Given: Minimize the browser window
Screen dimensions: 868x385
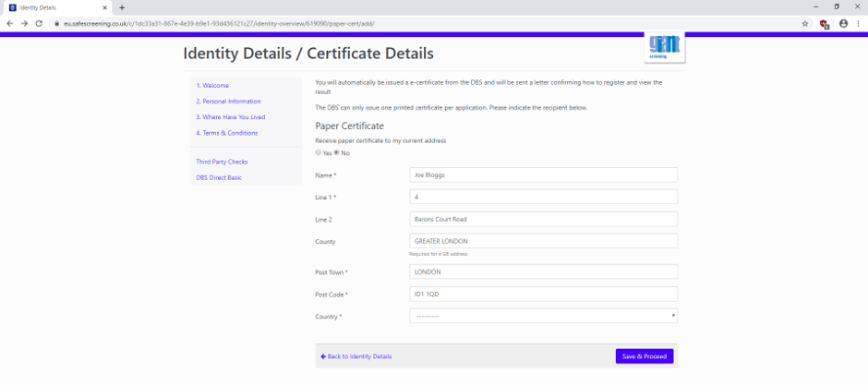Looking at the screenshot, I should (x=816, y=6).
